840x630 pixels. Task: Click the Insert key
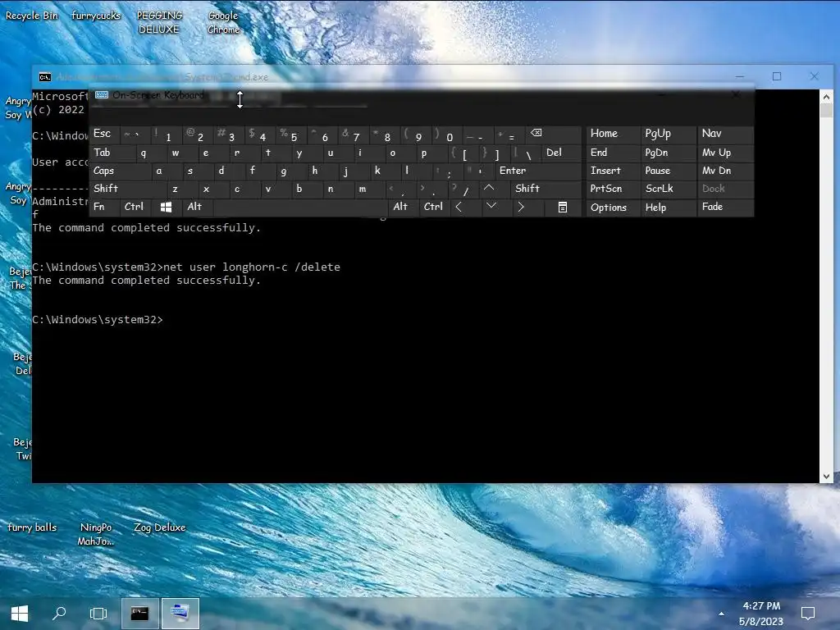613,171
